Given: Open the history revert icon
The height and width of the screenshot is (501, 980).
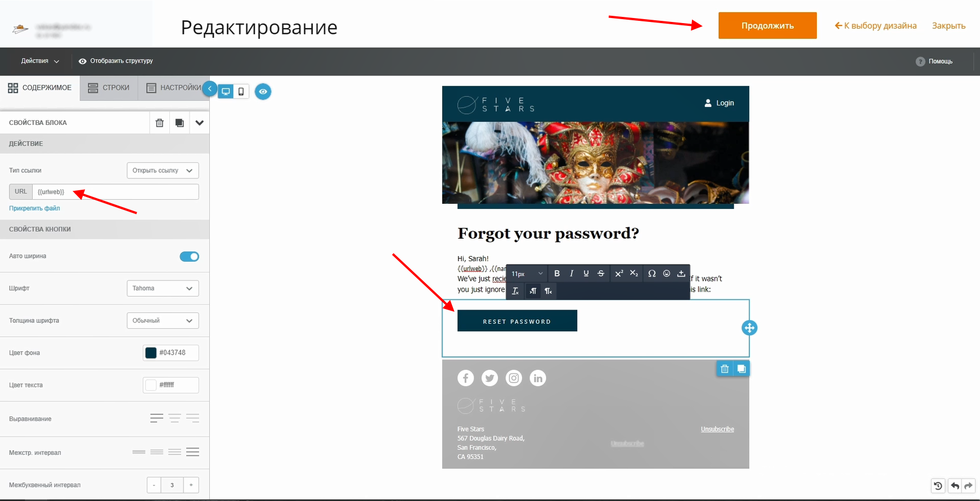Looking at the screenshot, I should (x=938, y=486).
